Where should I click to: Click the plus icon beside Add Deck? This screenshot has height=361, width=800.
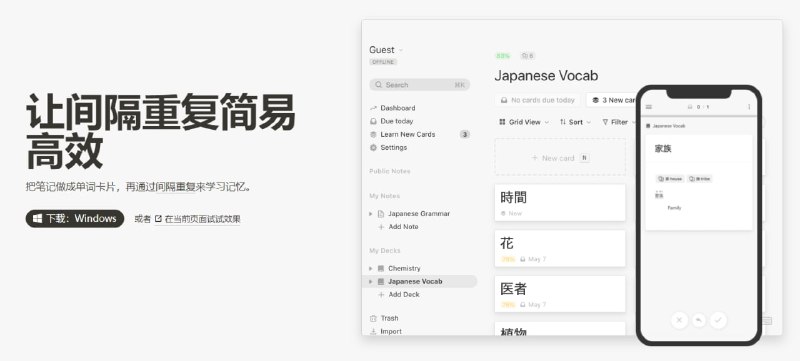coord(381,295)
